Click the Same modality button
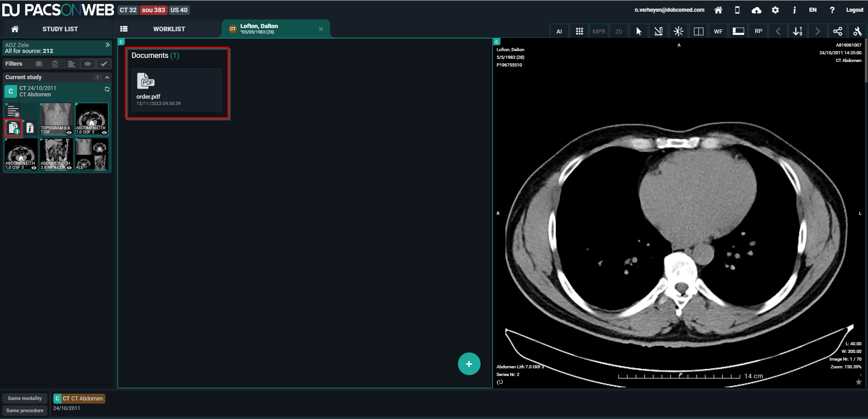Image resolution: width=868 pixels, height=419 pixels. pyautogui.click(x=25, y=398)
